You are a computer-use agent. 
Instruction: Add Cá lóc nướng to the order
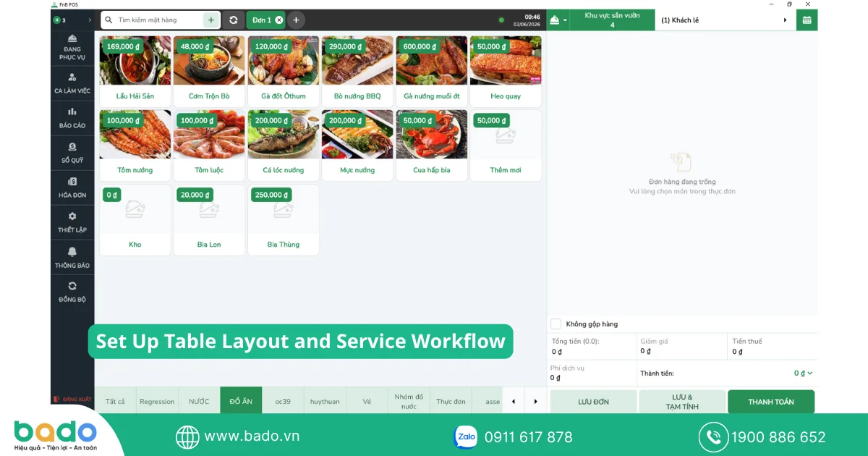[283, 145]
